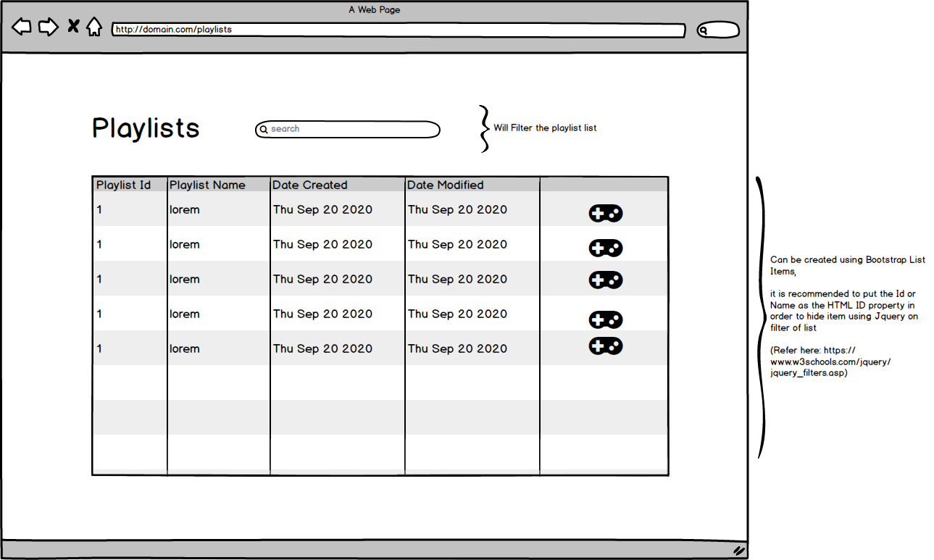Open the w3schools jquery_filters.asp reference link
This screenshot has width=934, height=560.
tap(830, 362)
